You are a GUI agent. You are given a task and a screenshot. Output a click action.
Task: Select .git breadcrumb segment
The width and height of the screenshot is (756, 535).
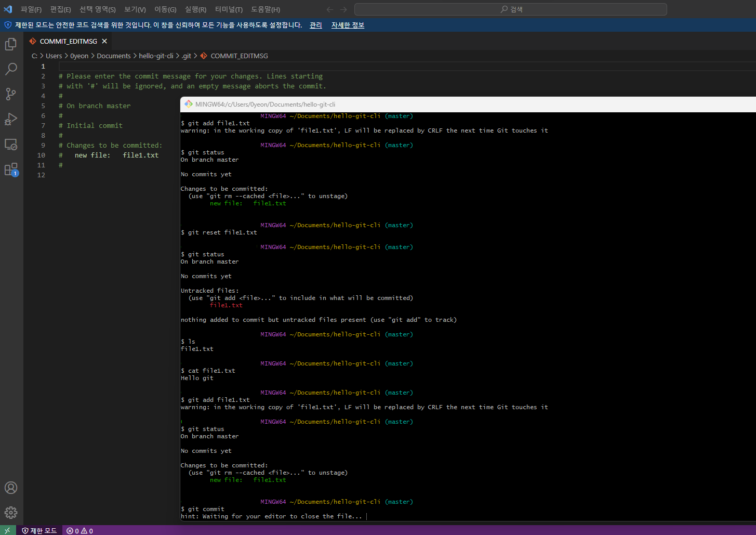pyautogui.click(x=187, y=56)
